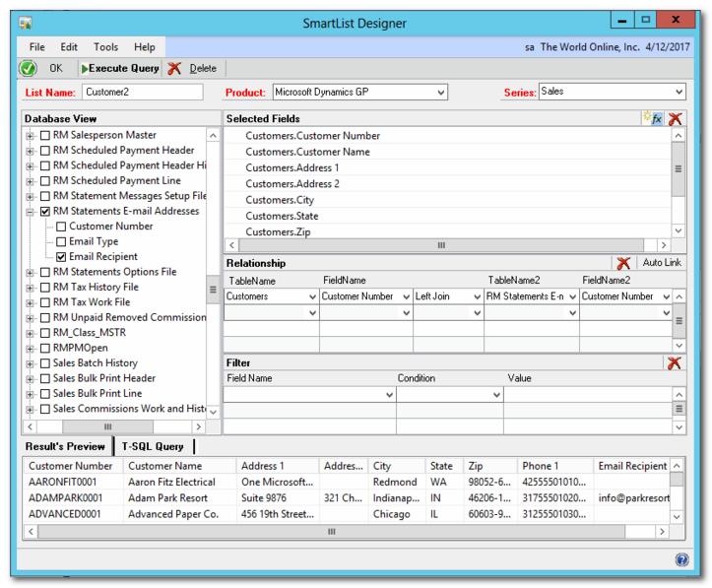Click the SmartList Designer title bar app icon
The image size is (712, 588).
[x=26, y=23]
